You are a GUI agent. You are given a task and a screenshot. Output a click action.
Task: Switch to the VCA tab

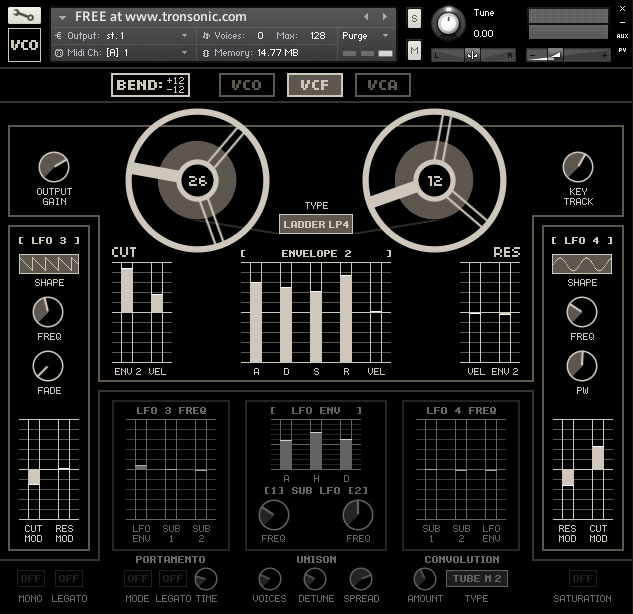click(x=382, y=85)
